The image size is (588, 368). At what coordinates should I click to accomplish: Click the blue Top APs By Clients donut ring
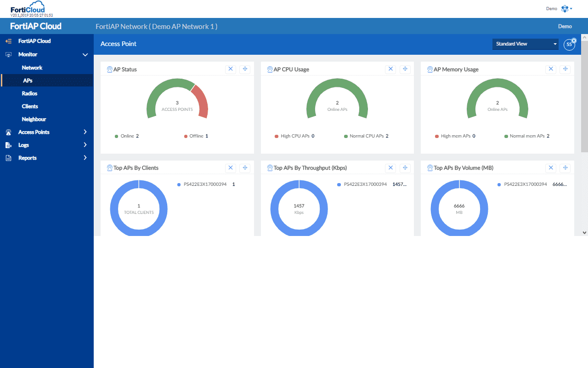click(113, 209)
